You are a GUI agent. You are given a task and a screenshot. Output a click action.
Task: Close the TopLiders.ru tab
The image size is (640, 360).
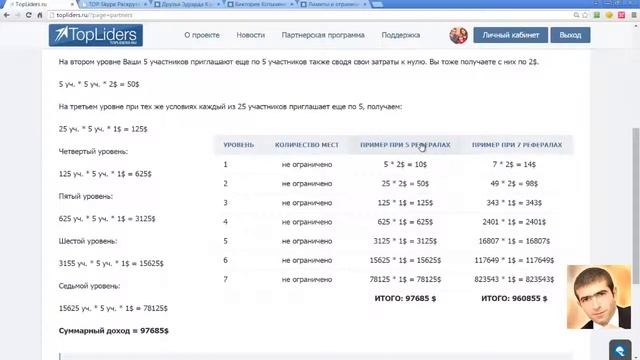pyautogui.click(x=72, y=4)
